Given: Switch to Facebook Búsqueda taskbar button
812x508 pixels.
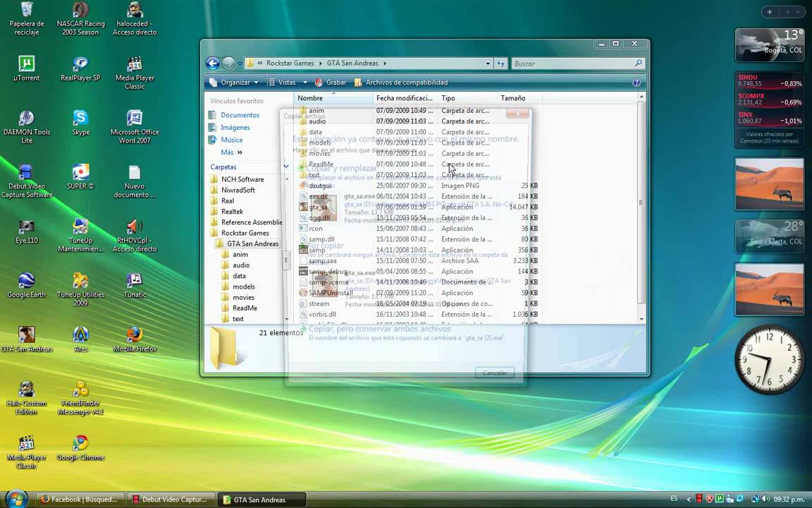Looking at the screenshot, I should pyautogui.click(x=80, y=500).
